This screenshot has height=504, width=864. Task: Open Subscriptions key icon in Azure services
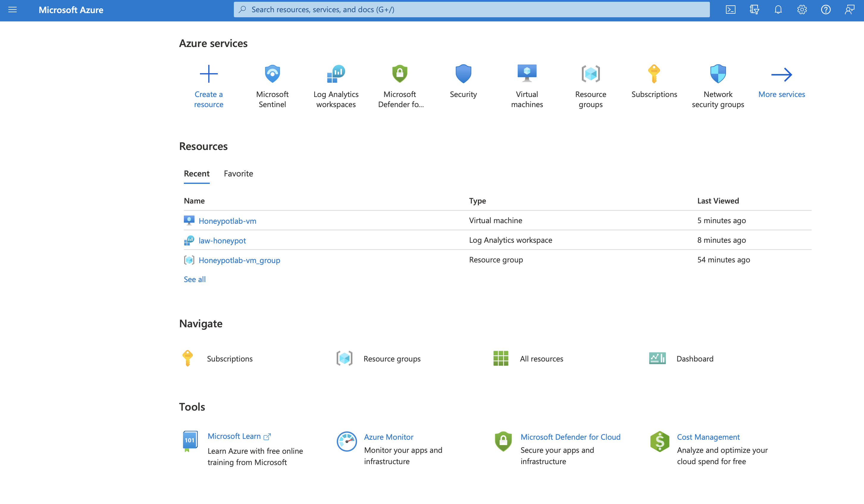pos(654,74)
